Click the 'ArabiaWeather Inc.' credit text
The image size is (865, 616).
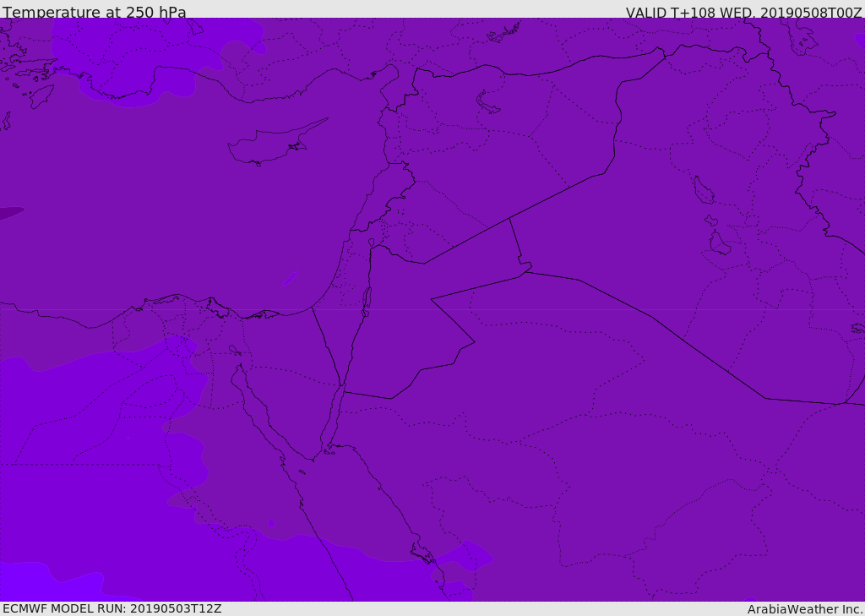click(805, 609)
